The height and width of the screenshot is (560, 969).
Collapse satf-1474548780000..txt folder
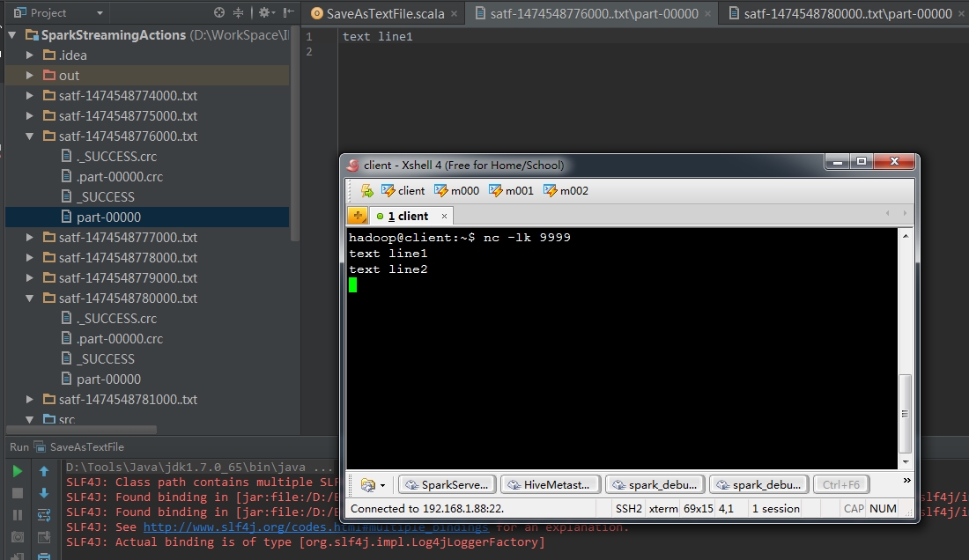point(29,298)
